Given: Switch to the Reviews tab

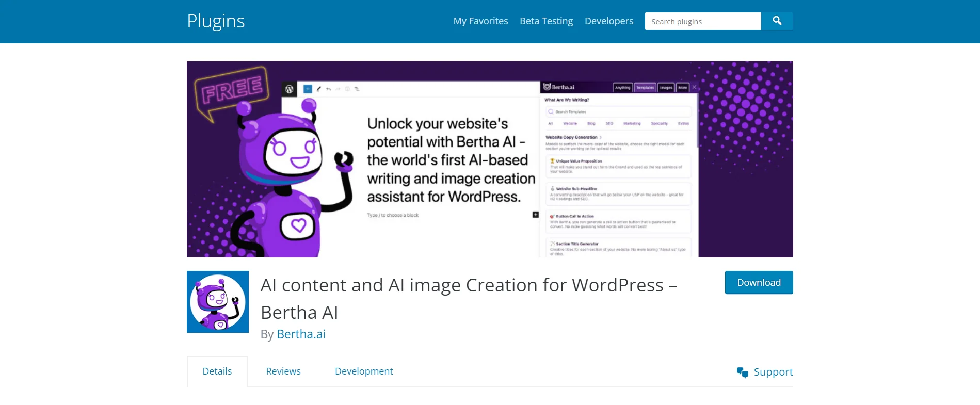Looking at the screenshot, I should pos(283,371).
